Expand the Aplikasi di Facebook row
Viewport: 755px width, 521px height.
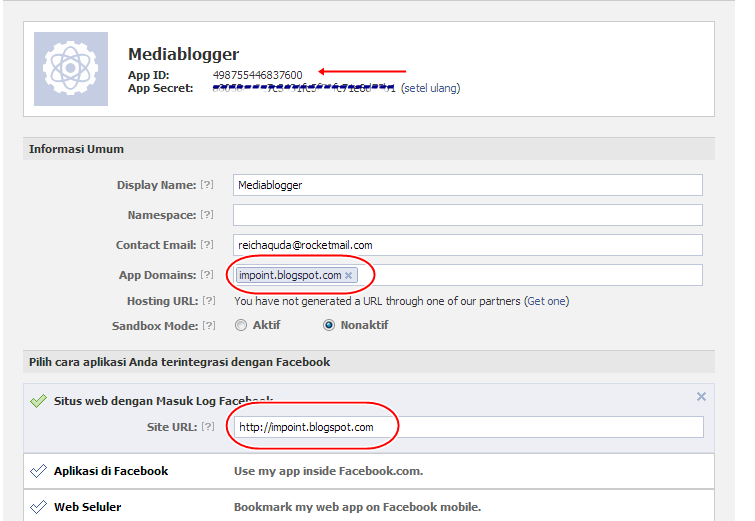pos(369,471)
